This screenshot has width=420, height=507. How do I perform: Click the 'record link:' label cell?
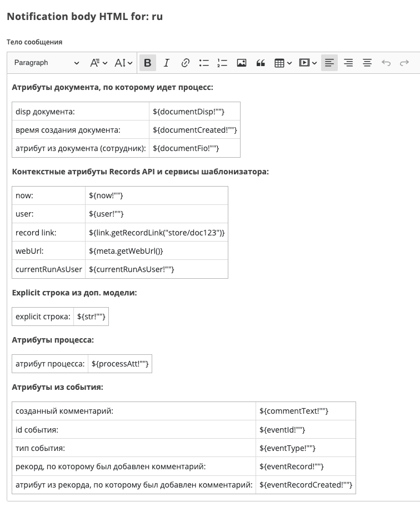[48, 233]
